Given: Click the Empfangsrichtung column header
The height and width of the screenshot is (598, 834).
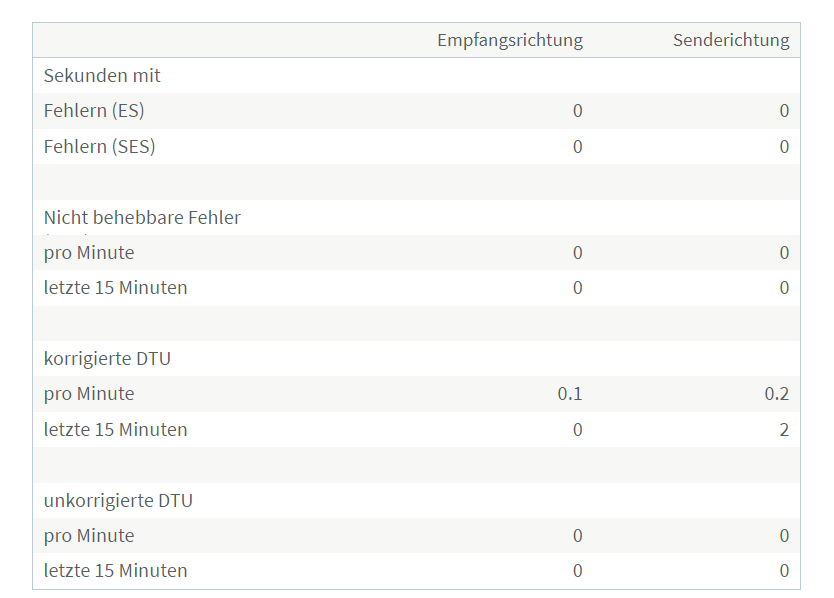Looking at the screenshot, I should coord(510,40).
